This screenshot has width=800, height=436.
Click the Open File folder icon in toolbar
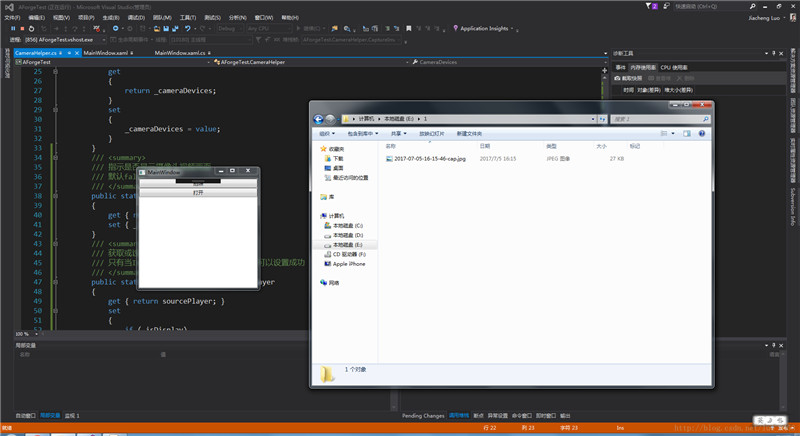(x=157, y=29)
